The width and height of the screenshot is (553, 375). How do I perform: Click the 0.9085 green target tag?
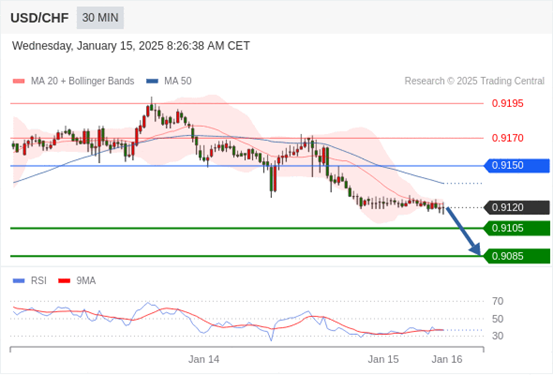tap(517, 256)
